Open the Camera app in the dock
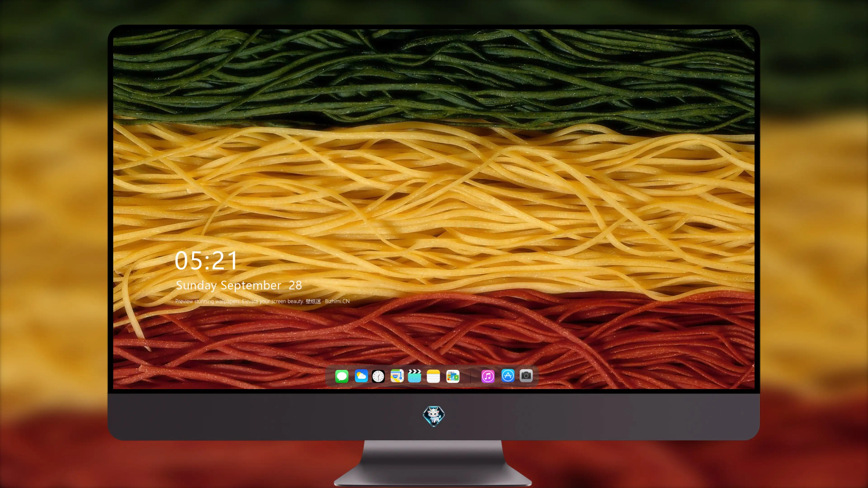Viewport: 868px width, 488px height. [526, 375]
